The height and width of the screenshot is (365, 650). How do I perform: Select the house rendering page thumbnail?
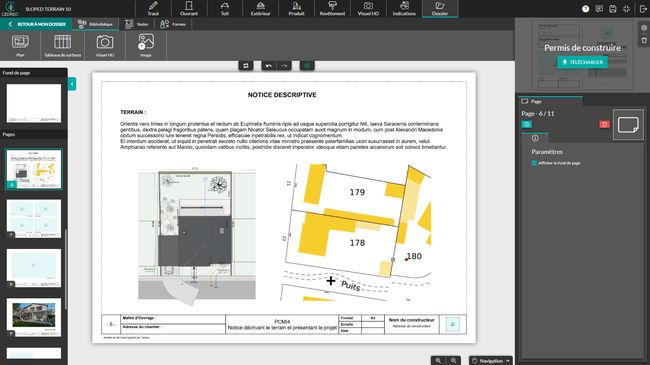pyautogui.click(x=34, y=317)
